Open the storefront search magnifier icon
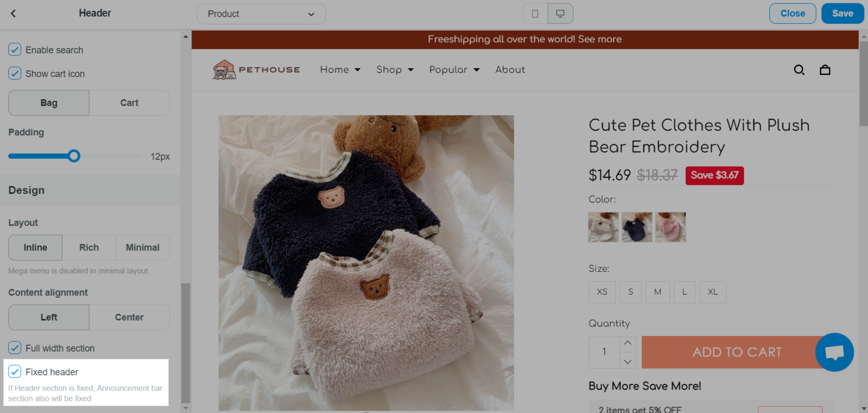 point(799,70)
